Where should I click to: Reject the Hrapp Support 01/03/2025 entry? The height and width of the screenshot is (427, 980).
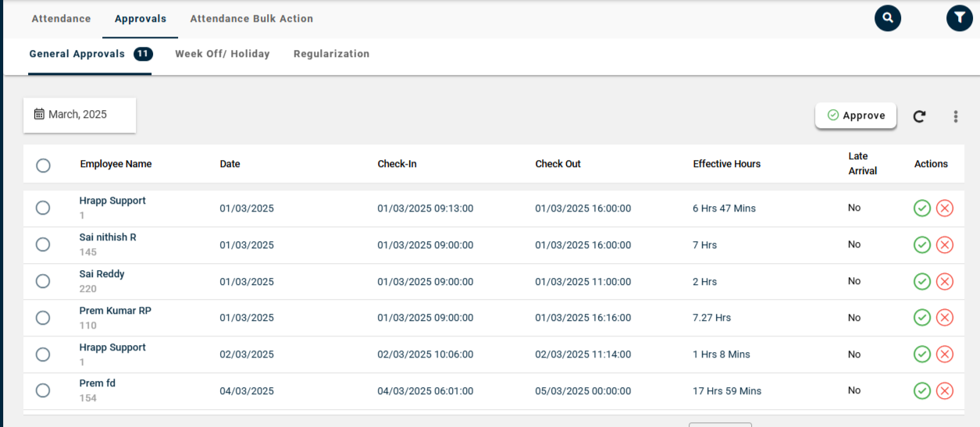click(945, 208)
